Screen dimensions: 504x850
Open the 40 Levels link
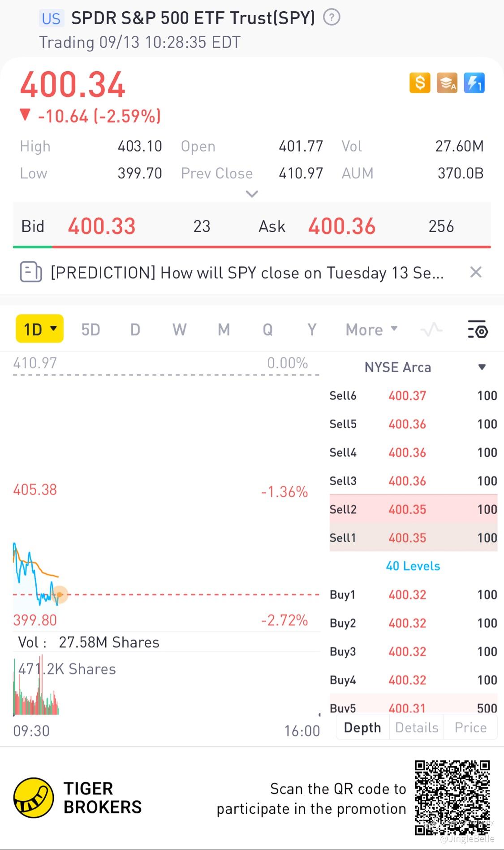click(413, 566)
